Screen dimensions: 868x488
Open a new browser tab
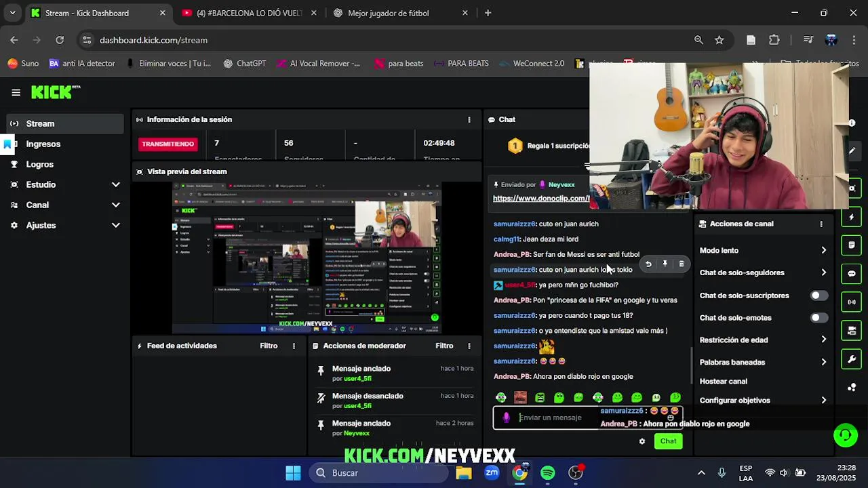pos(488,13)
